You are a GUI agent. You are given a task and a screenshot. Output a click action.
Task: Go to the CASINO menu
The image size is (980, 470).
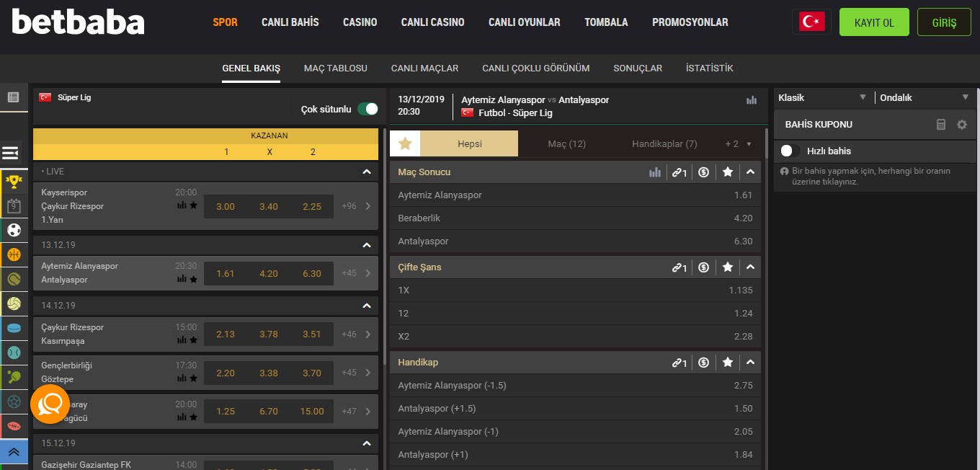click(x=360, y=22)
